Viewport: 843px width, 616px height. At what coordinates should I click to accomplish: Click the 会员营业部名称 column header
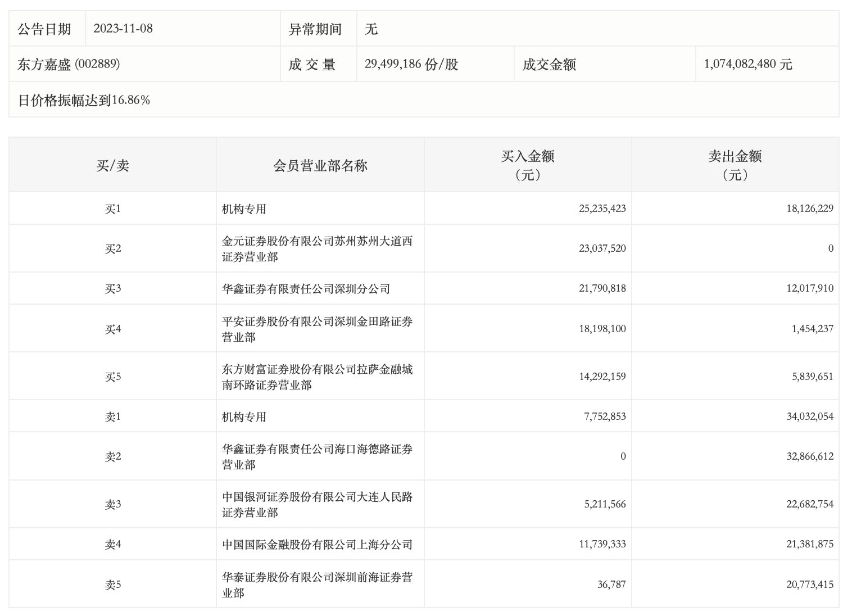(320, 165)
